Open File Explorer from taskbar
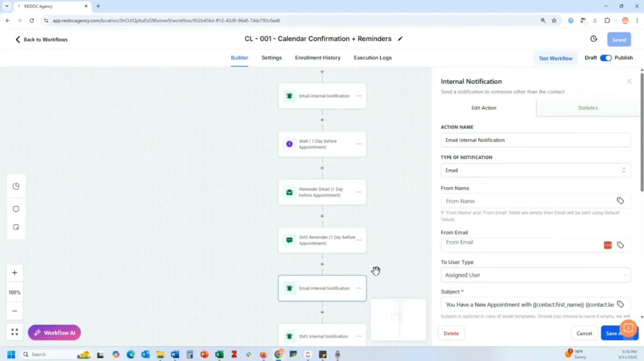Screen dimensions: 644x361 [x=160, y=354]
